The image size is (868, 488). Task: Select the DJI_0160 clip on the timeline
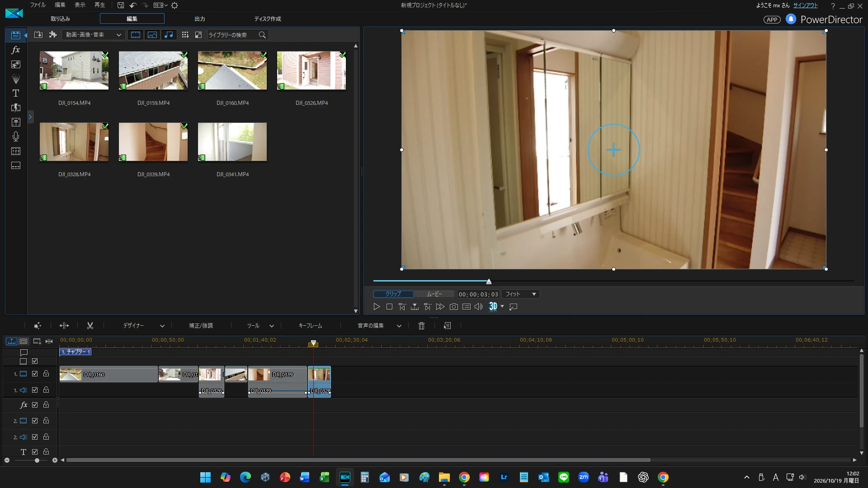point(108,374)
